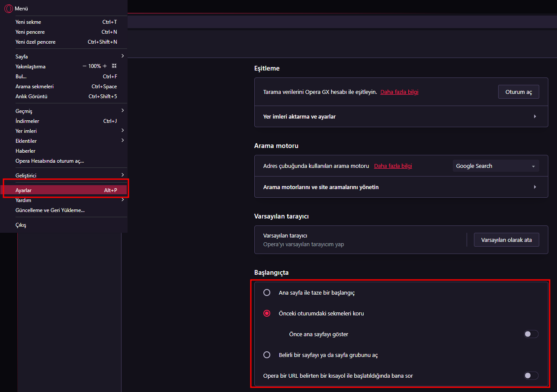
Task: Expand 'Yer imleri aktarma ve ayarlar' row
Action: [x=401, y=116]
